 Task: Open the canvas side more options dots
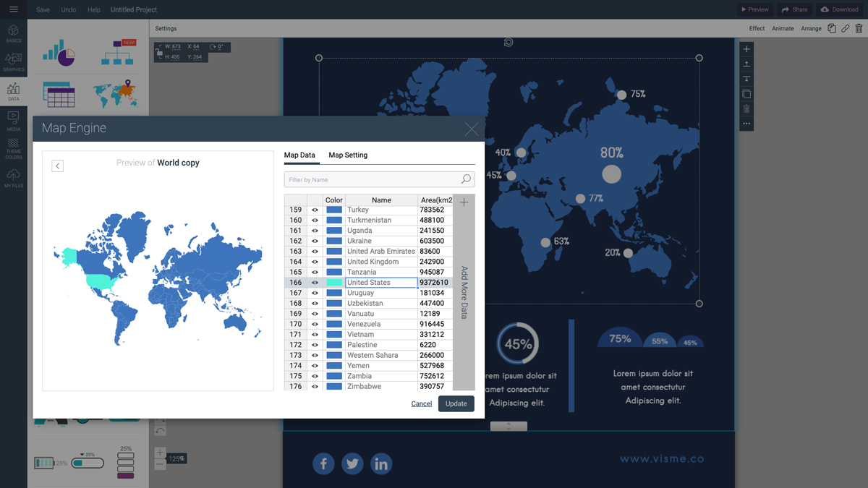click(746, 124)
